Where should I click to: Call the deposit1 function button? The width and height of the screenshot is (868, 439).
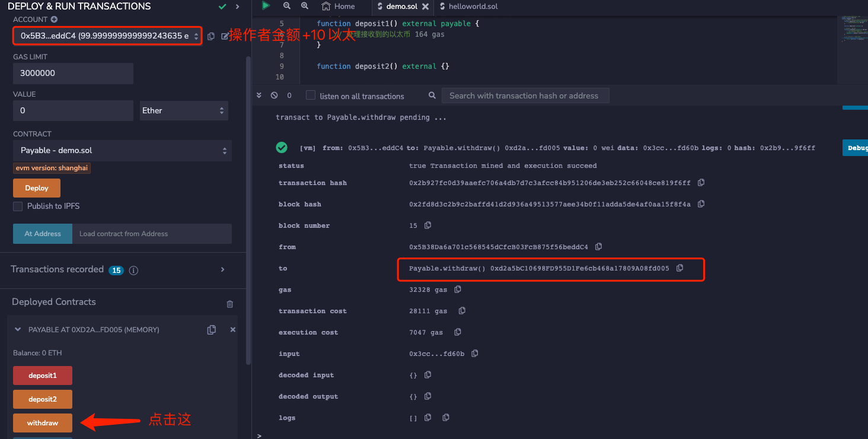click(x=43, y=376)
